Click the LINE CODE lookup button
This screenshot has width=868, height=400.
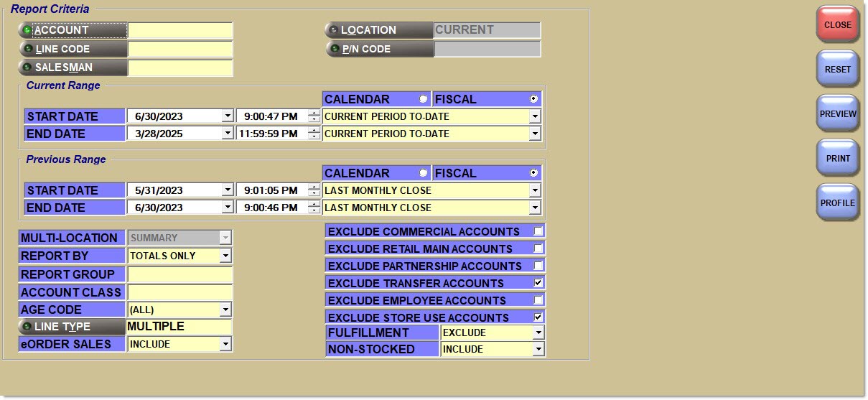pos(73,49)
